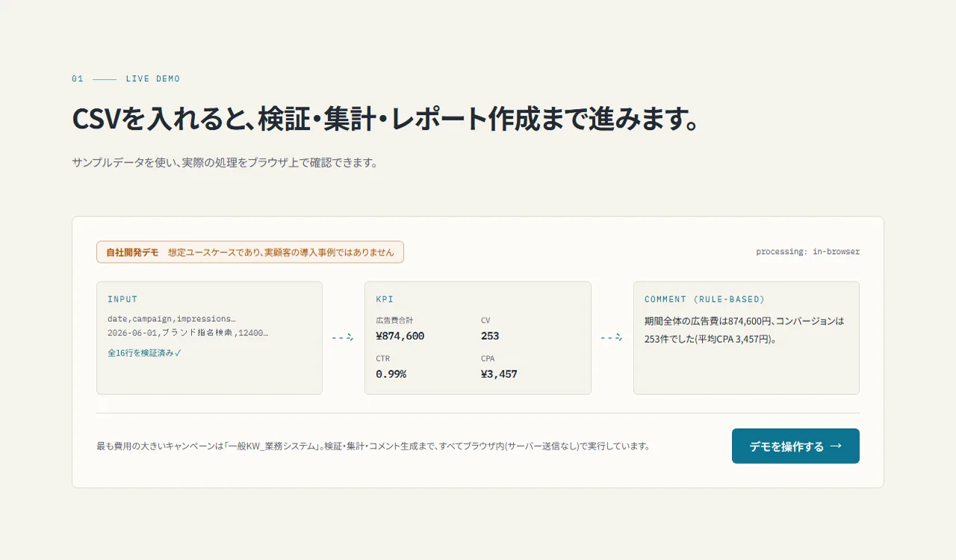Viewport: 956px width, 560px height.
Task: Click the デモを操作する button
Action: (x=795, y=446)
